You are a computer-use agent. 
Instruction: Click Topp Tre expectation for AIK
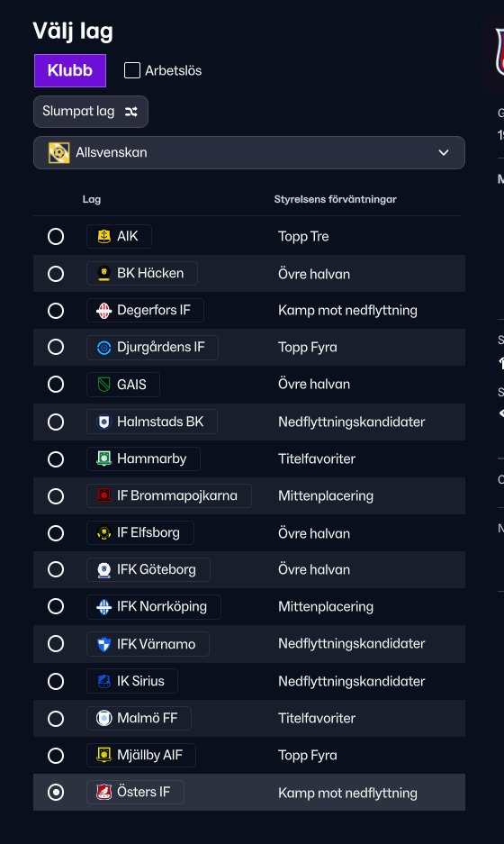(x=303, y=237)
